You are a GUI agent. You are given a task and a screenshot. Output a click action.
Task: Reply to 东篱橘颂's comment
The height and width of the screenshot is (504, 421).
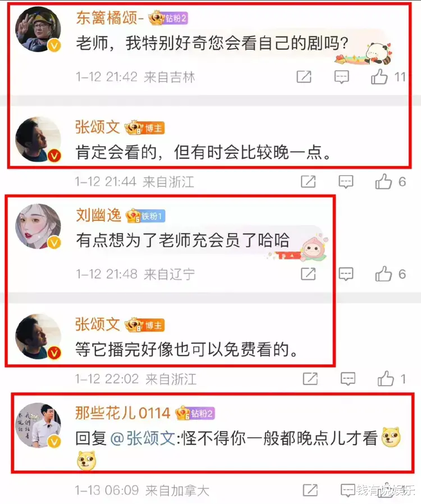(342, 77)
